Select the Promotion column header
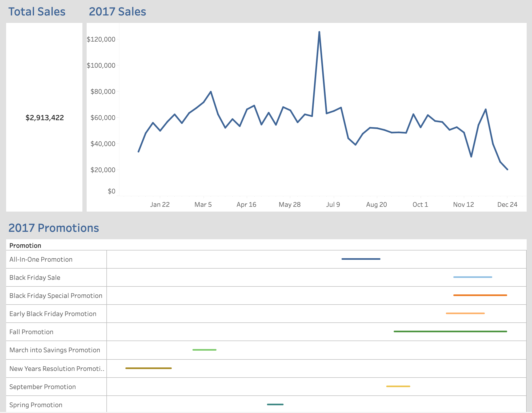This screenshot has height=413, width=532. (25, 246)
